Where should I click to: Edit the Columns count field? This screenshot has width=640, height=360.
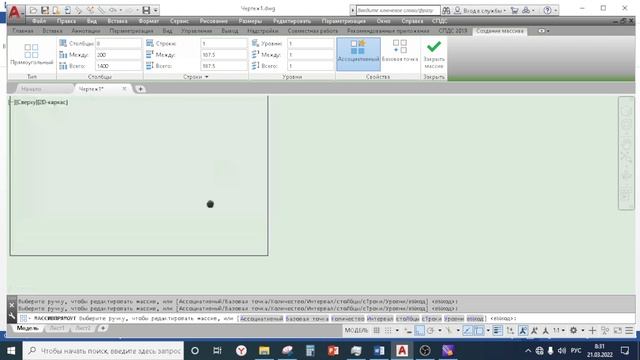pyautogui.click(x=118, y=43)
